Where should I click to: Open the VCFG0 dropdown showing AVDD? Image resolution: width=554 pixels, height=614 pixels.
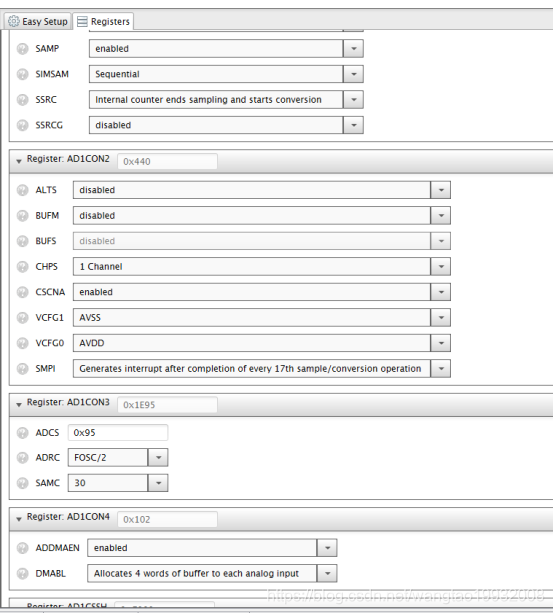(262, 343)
